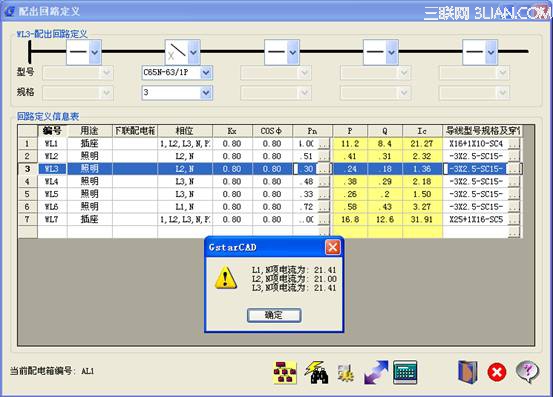Image resolution: width=553 pixels, height=397 pixels.
Task: Click the lightning binoculars search icon
Action: (316, 372)
